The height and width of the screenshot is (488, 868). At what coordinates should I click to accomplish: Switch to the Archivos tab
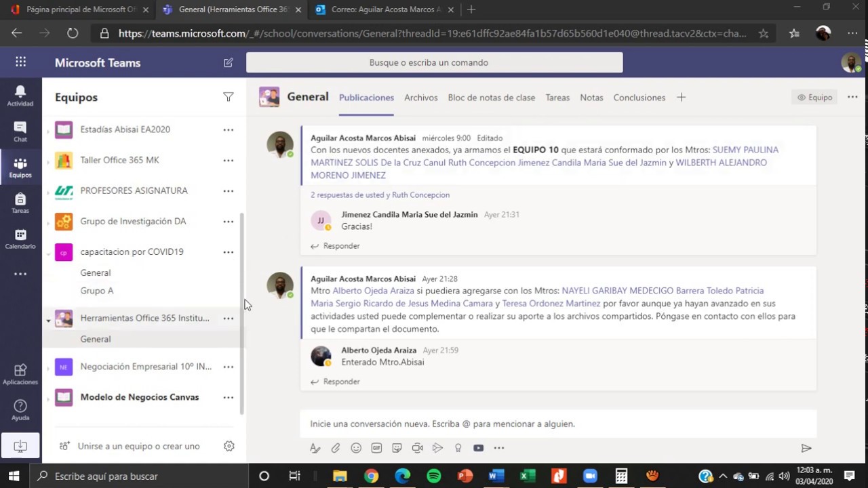(x=421, y=98)
